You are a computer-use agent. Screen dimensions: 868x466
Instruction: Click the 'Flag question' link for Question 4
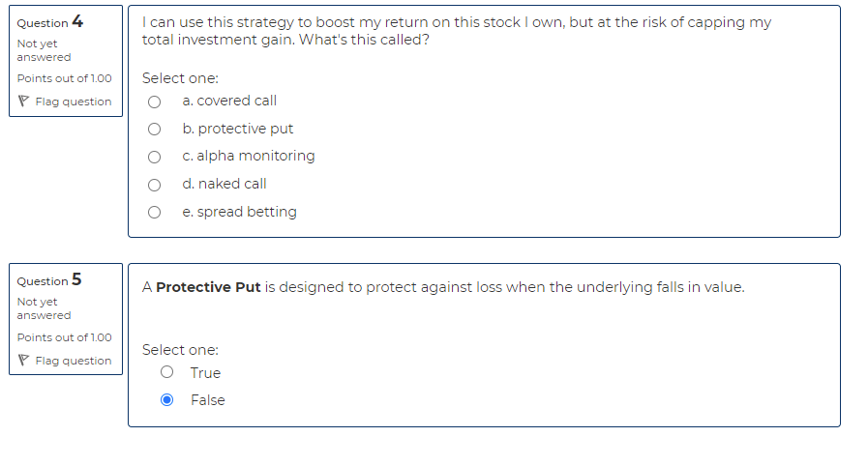click(x=73, y=102)
